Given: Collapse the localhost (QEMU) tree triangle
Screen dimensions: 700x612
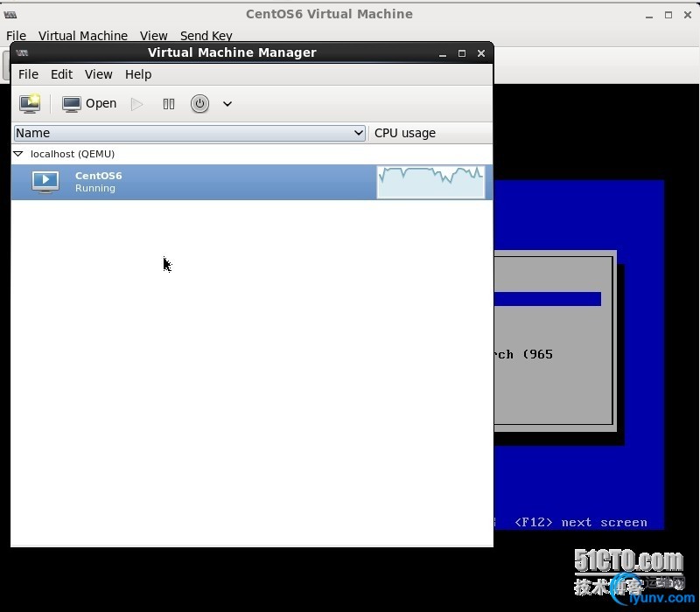Looking at the screenshot, I should coord(18,154).
